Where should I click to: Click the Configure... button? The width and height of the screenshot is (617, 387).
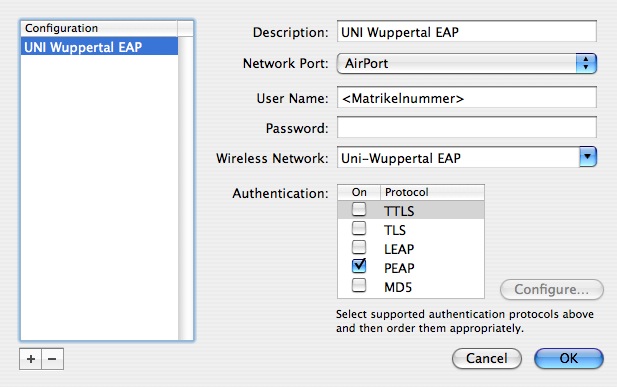(x=552, y=289)
